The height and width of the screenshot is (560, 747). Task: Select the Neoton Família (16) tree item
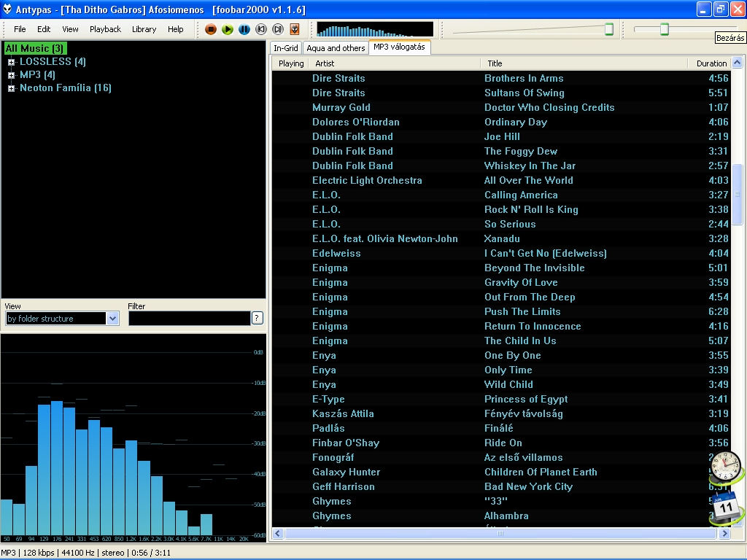pyautogui.click(x=66, y=87)
